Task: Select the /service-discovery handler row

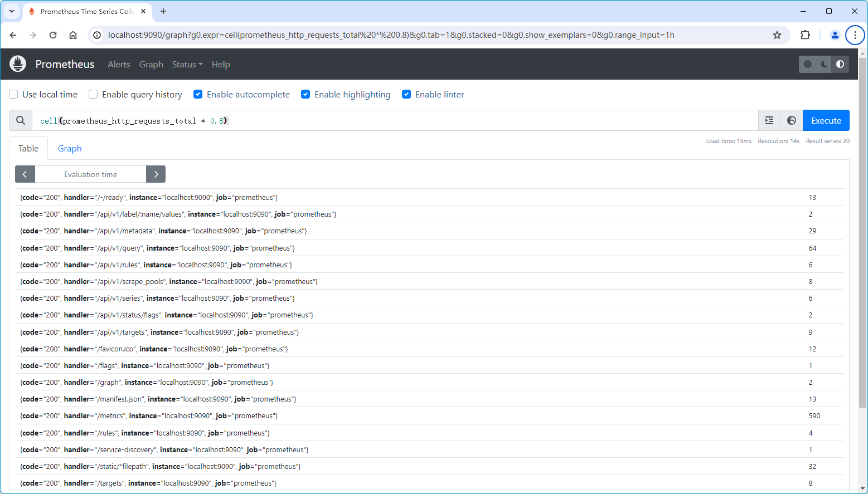Action: (429, 449)
